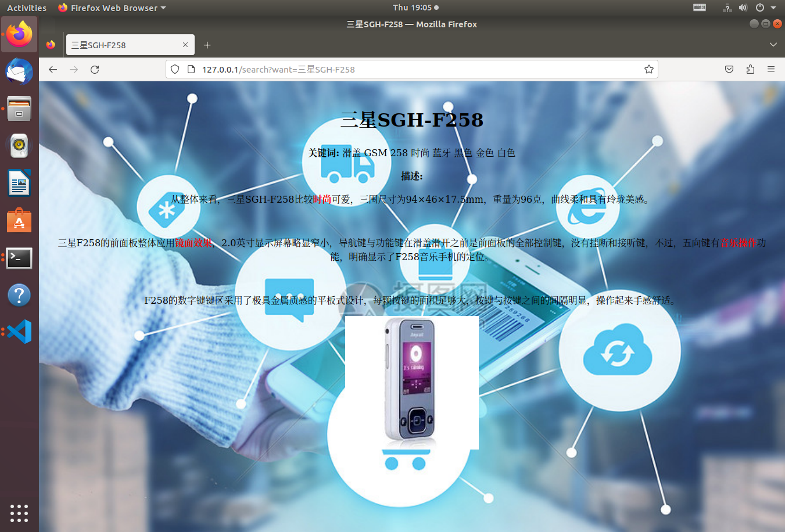Open the shield tracking protection icon
The image size is (785, 532).
click(174, 70)
